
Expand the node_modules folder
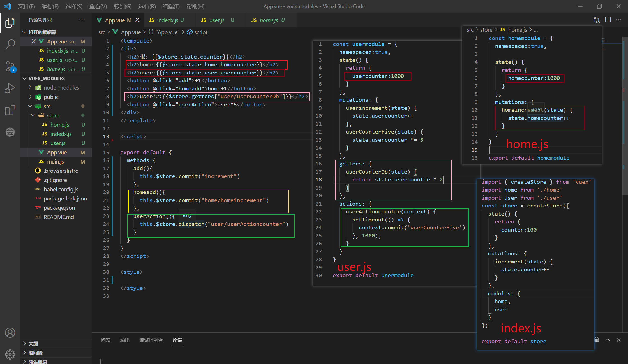click(30, 88)
